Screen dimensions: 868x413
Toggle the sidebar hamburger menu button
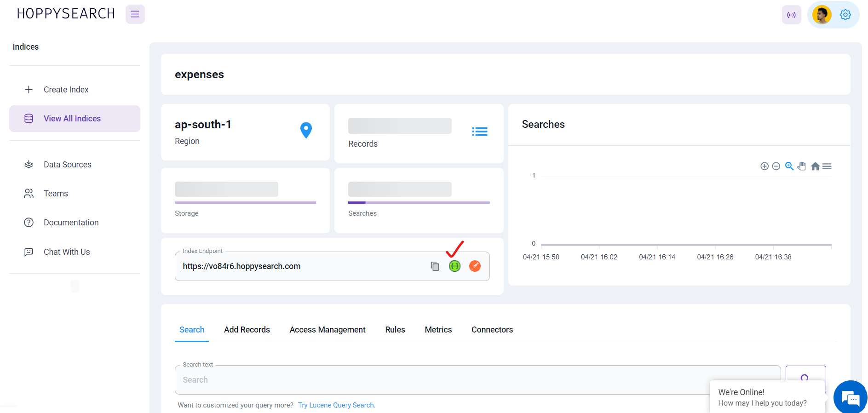coord(135,14)
